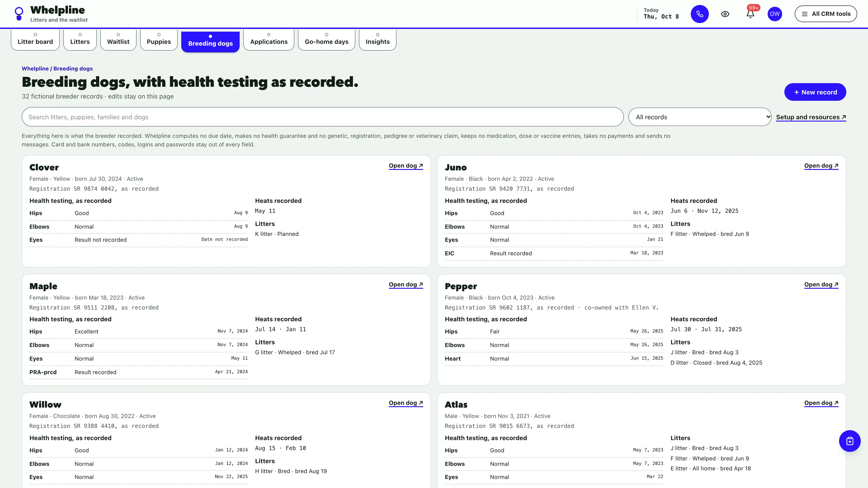Click the Whelpline breadcrumb link
The image size is (868, 488).
click(x=35, y=68)
